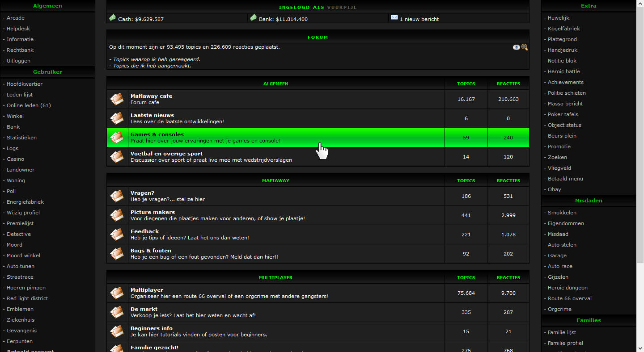Open the Vragen? forum
The width and height of the screenshot is (644, 352).
tap(142, 193)
